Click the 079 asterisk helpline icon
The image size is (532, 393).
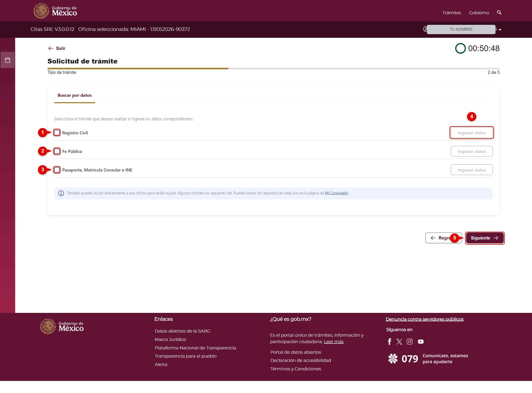[x=393, y=358]
